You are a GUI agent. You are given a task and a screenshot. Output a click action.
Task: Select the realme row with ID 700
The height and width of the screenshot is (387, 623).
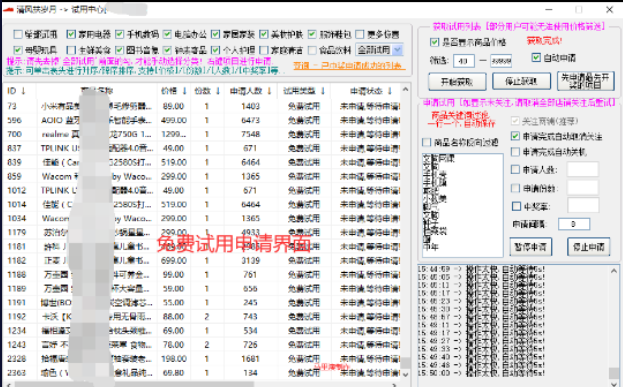coord(201,134)
